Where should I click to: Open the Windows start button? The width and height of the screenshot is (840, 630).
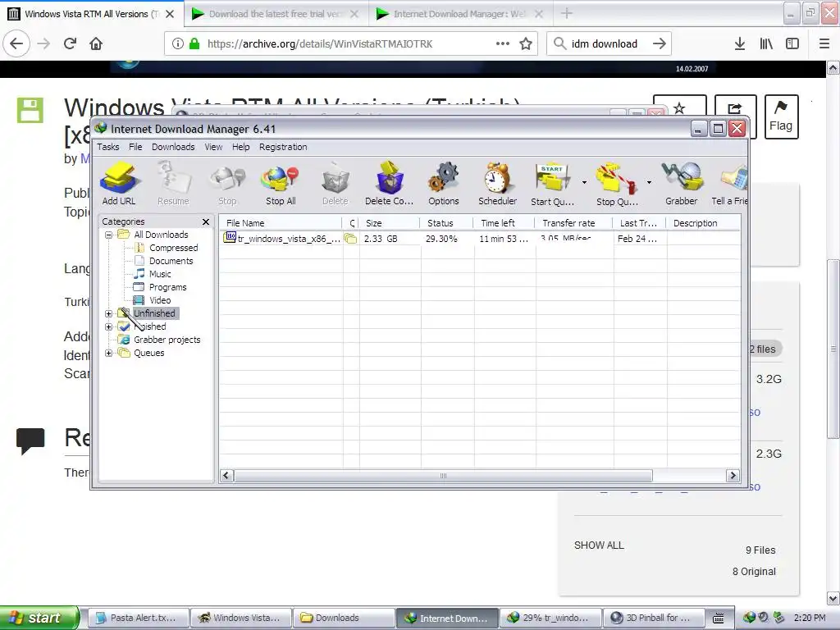pyautogui.click(x=39, y=618)
